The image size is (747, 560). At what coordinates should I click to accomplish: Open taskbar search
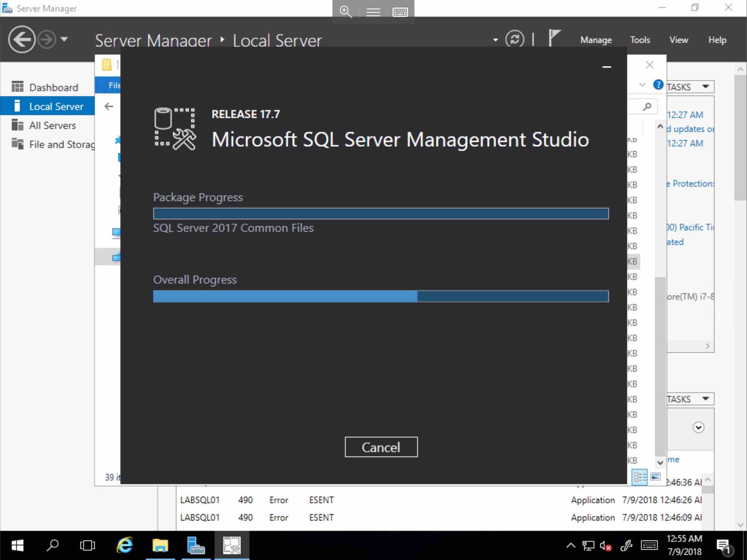(x=53, y=545)
